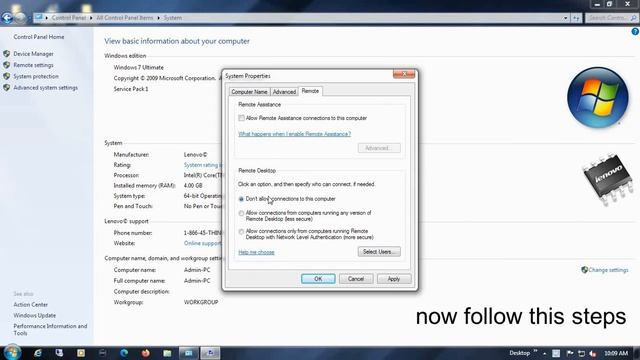Viewport: 640px width, 360px height.
Task: Open the System rating link
Action: 202,165
